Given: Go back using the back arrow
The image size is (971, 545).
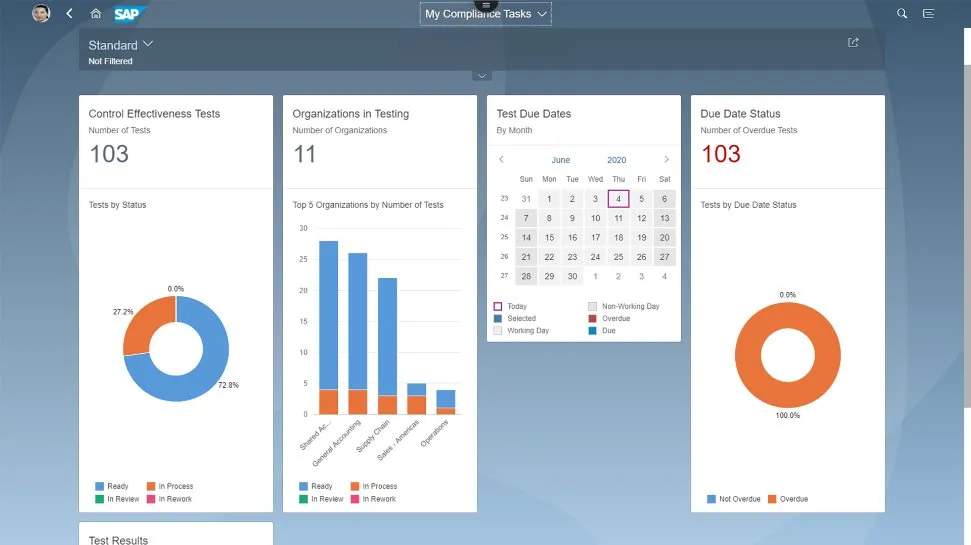Looking at the screenshot, I should pos(69,14).
